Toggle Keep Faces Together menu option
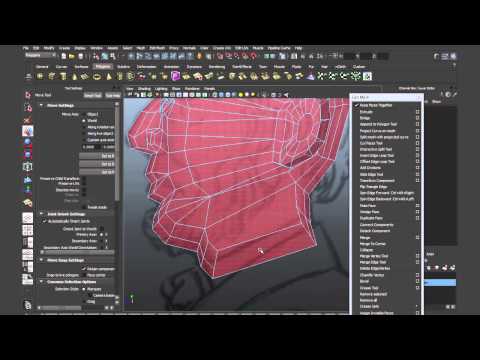Image resolution: width=480 pixels, height=360 pixels. [x=375, y=105]
